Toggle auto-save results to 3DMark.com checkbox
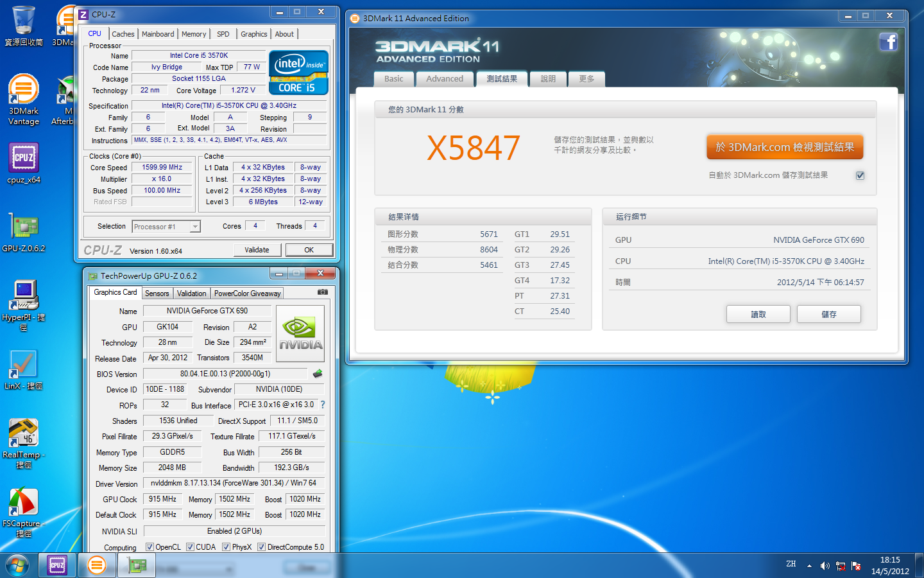The height and width of the screenshot is (578, 924). point(860,175)
